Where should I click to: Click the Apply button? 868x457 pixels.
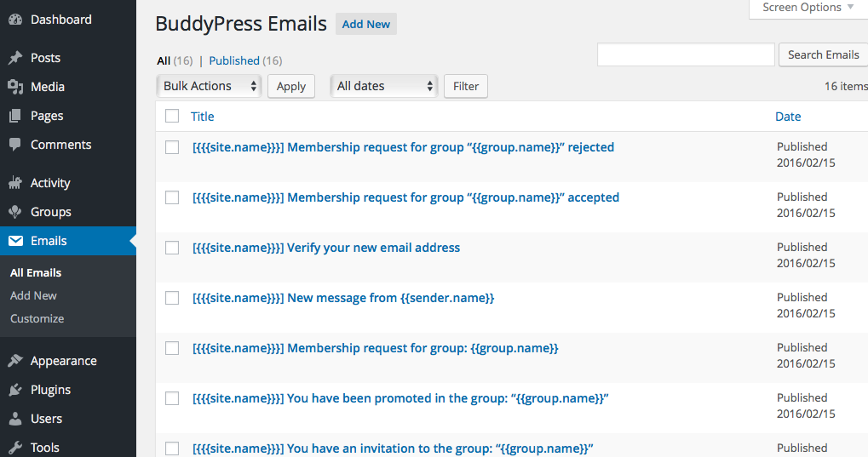(291, 86)
